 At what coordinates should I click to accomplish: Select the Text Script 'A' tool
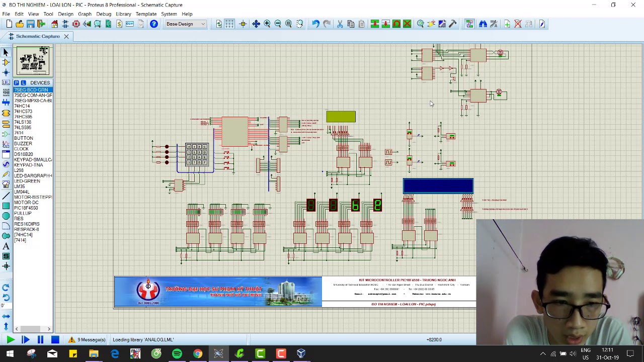(6, 246)
